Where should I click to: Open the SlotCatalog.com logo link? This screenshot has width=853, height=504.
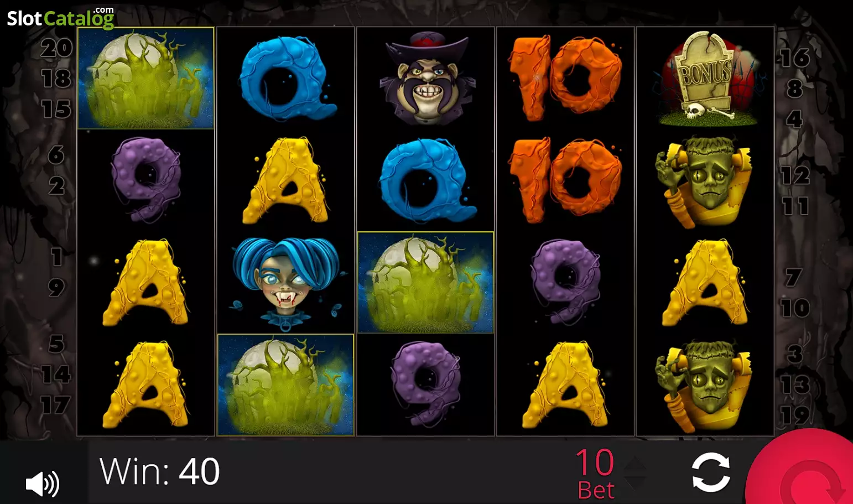pyautogui.click(x=60, y=18)
